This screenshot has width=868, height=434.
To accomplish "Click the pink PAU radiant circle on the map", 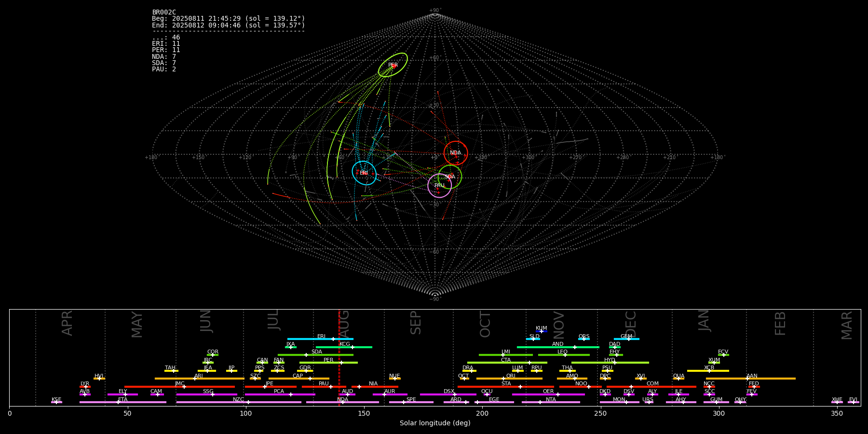I will [440, 186].
